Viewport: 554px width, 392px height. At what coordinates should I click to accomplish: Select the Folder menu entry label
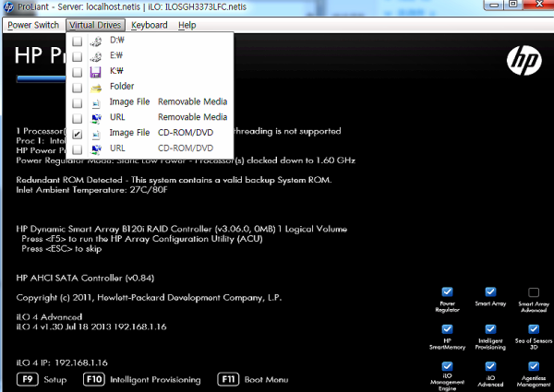122,86
